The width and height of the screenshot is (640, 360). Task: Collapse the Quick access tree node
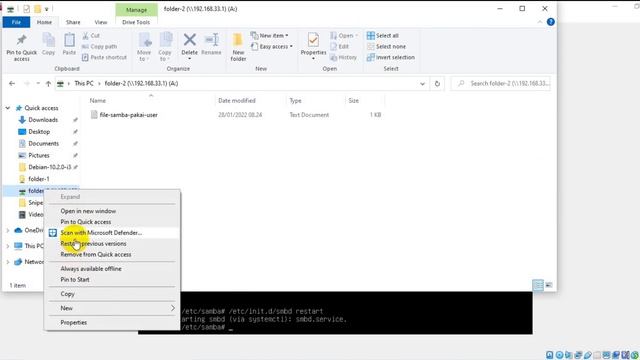[8, 108]
